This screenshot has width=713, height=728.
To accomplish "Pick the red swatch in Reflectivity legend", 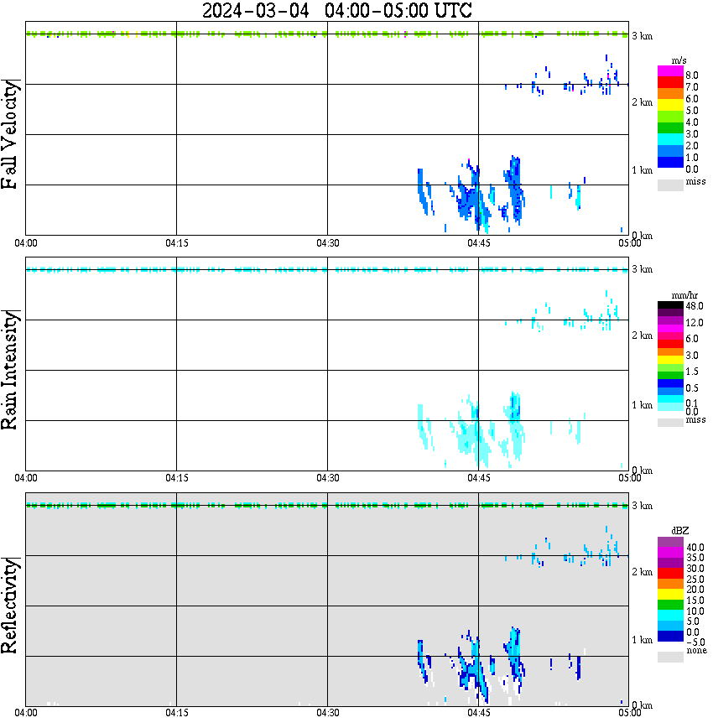I will (670, 574).
